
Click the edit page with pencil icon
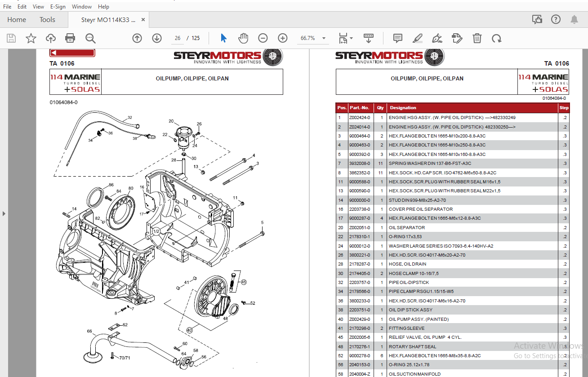tap(457, 38)
